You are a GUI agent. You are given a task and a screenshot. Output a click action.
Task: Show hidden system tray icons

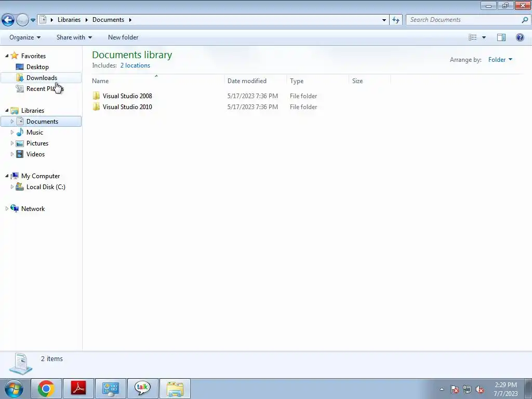tap(442, 389)
